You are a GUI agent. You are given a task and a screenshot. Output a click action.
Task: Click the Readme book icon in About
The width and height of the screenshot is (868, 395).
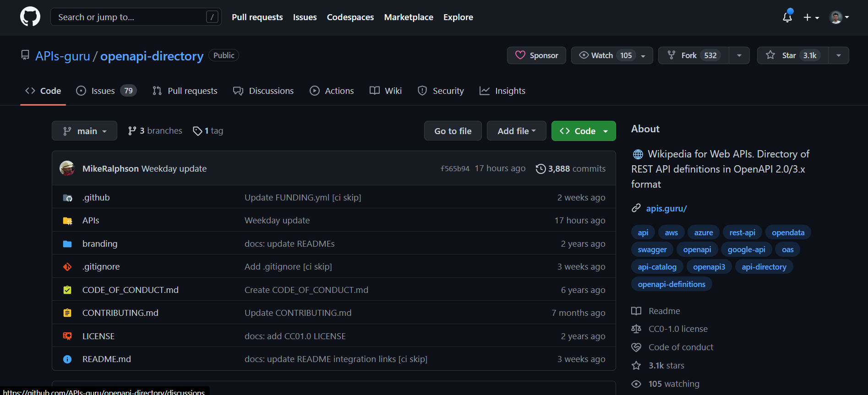click(x=636, y=311)
